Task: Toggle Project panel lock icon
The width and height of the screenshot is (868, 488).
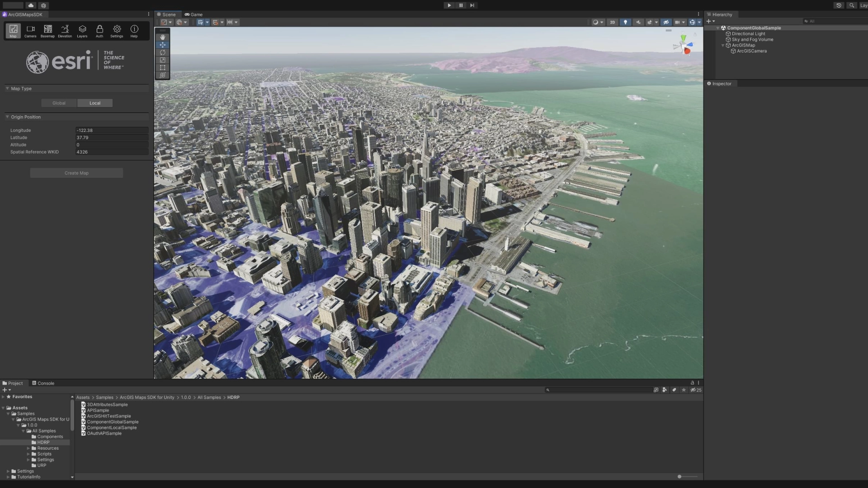Action: point(692,383)
